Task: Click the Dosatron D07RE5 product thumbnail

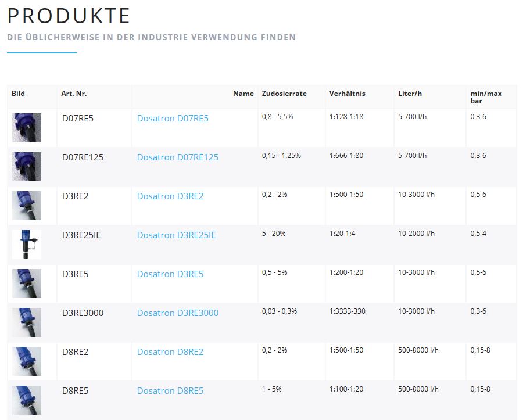Action: point(27,128)
